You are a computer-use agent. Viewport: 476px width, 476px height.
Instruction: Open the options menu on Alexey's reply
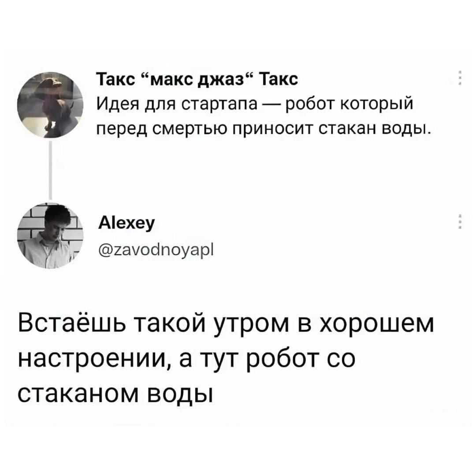(460, 221)
